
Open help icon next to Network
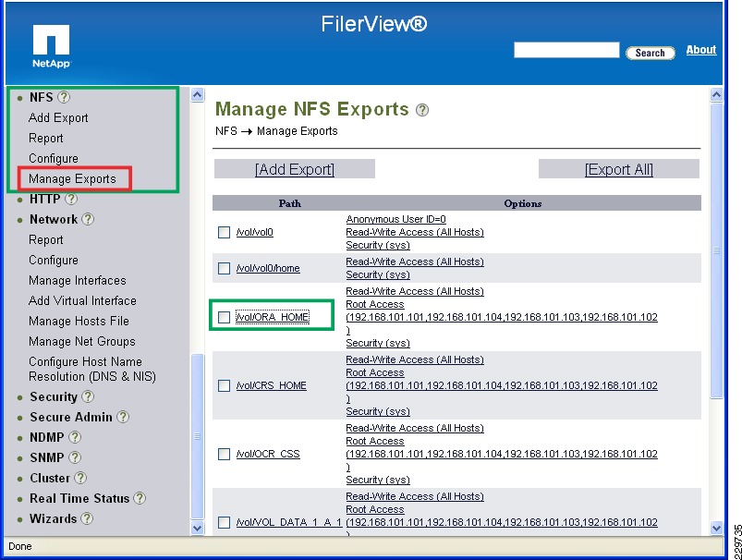pos(88,219)
